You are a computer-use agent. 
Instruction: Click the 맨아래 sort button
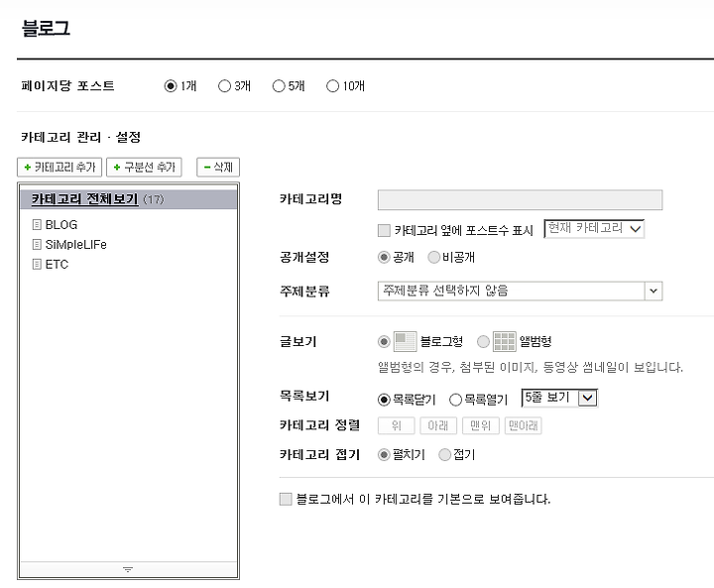pyautogui.click(x=524, y=425)
